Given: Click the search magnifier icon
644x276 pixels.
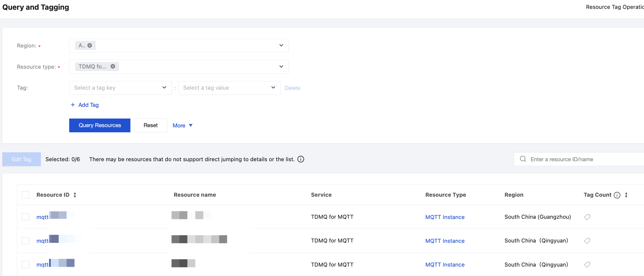Looking at the screenshot, I should [x=523, y=159].
